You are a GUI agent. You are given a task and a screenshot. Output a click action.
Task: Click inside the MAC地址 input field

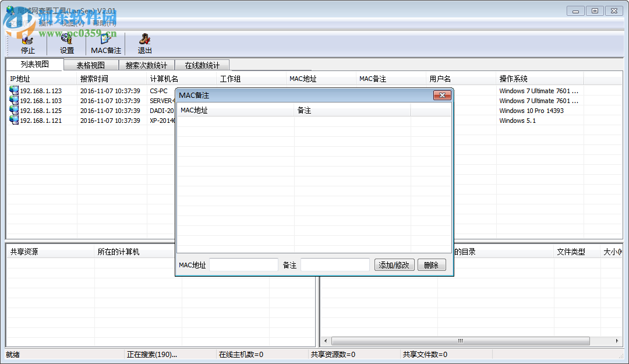coord(243,264)
